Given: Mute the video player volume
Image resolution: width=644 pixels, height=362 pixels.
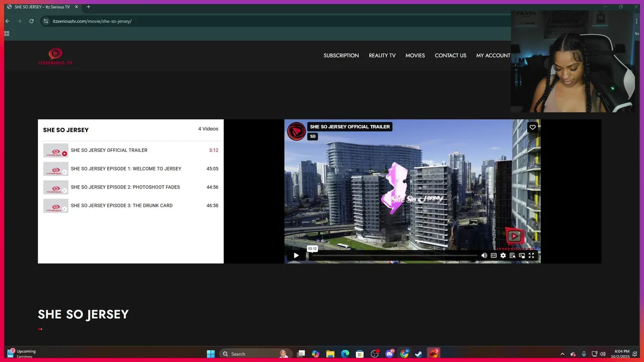Looking at the screenshot, I should (x=484, y=255).
